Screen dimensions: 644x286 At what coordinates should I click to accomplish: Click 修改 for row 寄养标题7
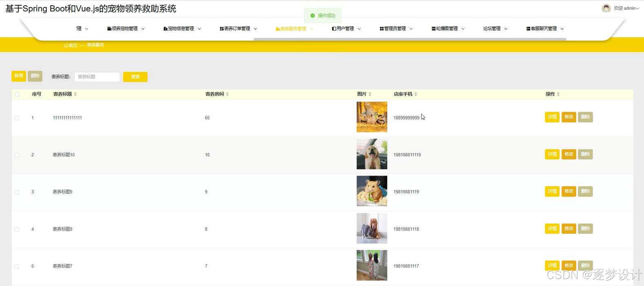coord(569,266)
